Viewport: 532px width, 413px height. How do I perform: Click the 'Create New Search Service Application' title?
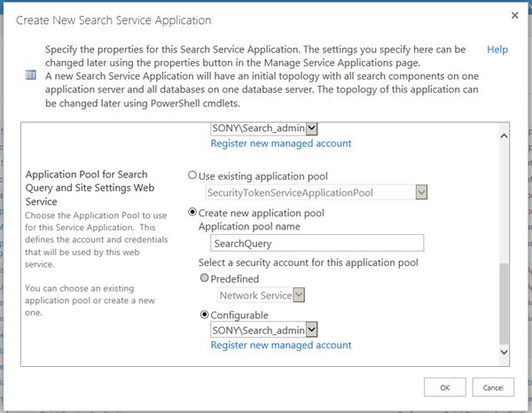click(x=113, y=20)
